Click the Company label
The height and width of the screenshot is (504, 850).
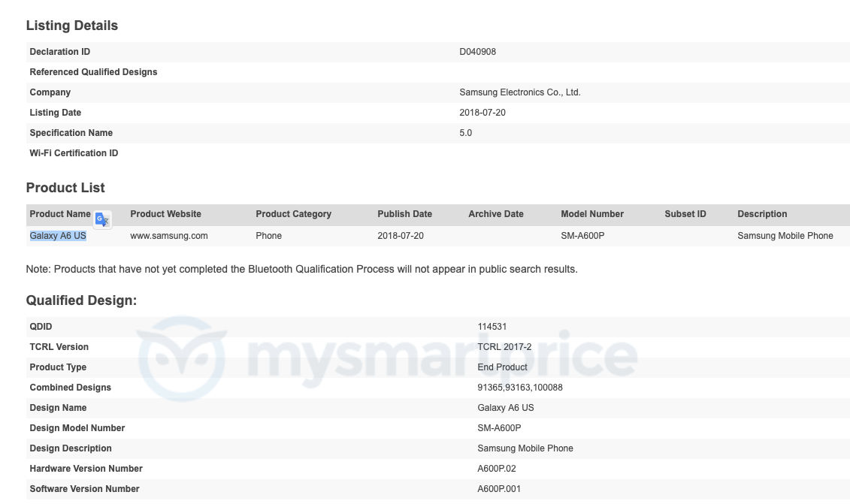pyautogui.click(x=50, y=92)
